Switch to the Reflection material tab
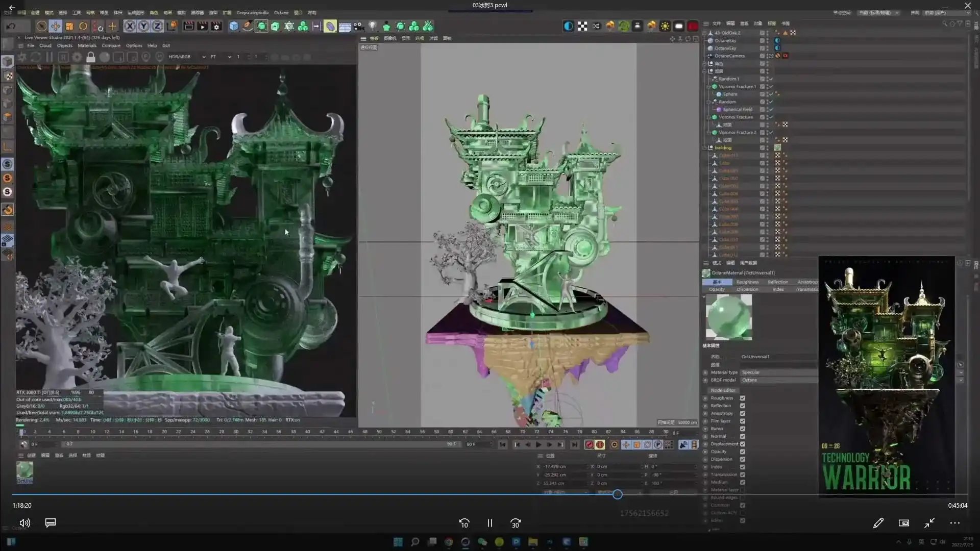The width and height of the screenshot is (980, 551). (x=777, y=282)
